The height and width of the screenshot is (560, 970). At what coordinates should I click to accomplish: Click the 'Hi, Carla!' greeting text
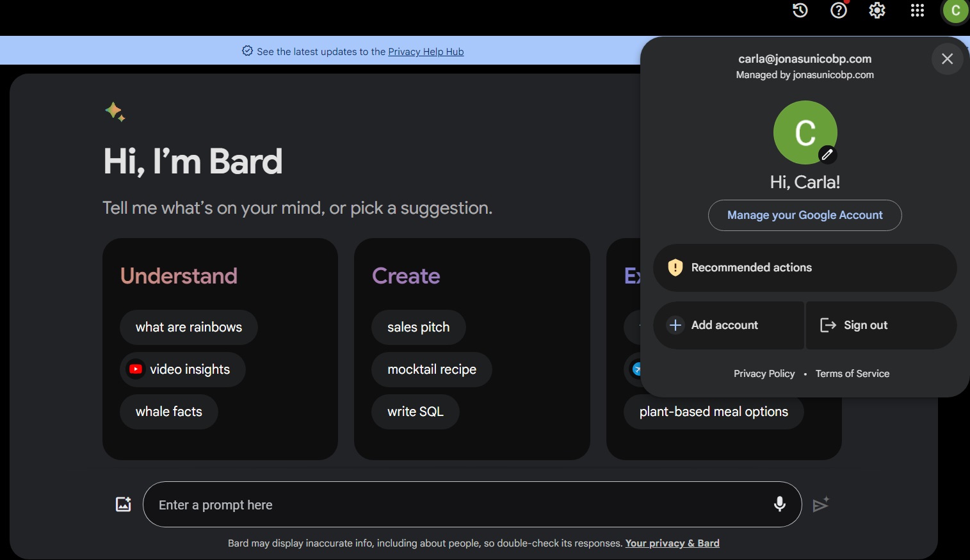pos(805,182)
